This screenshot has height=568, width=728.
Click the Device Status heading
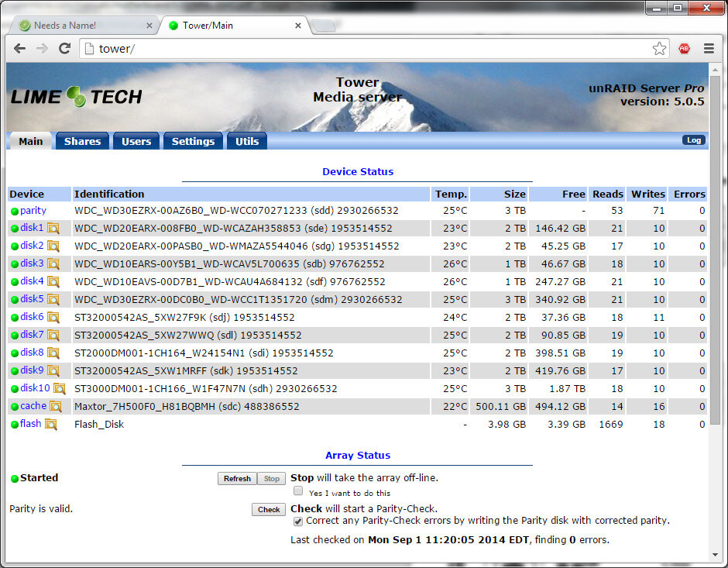click(x=358, y=171)
